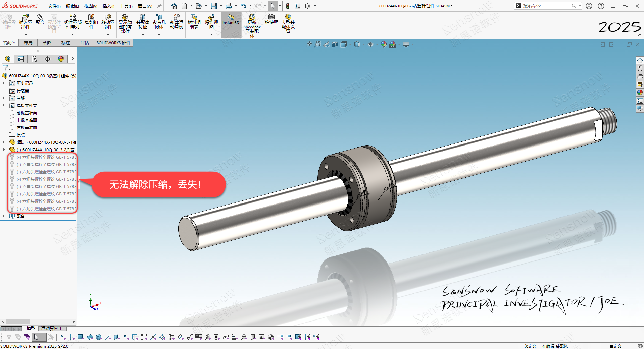Click the Save icon in title bar
The width and height of the screenshot is (644, 349).
(x=213, y=6)
